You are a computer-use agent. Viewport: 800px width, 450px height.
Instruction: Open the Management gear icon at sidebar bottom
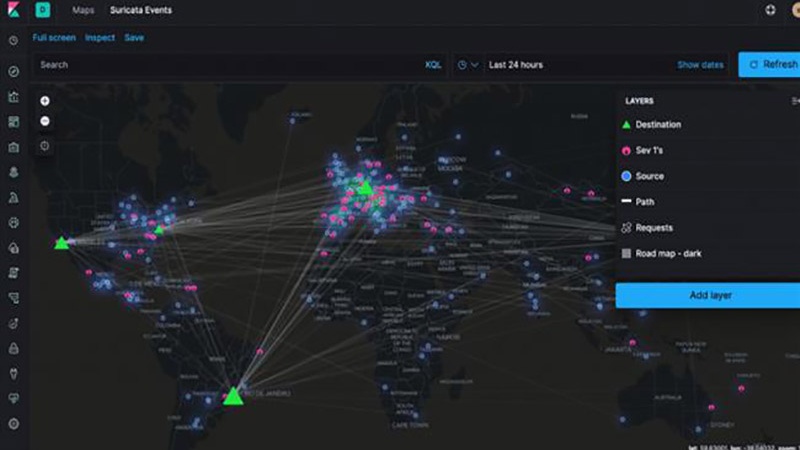pos(14,423)
